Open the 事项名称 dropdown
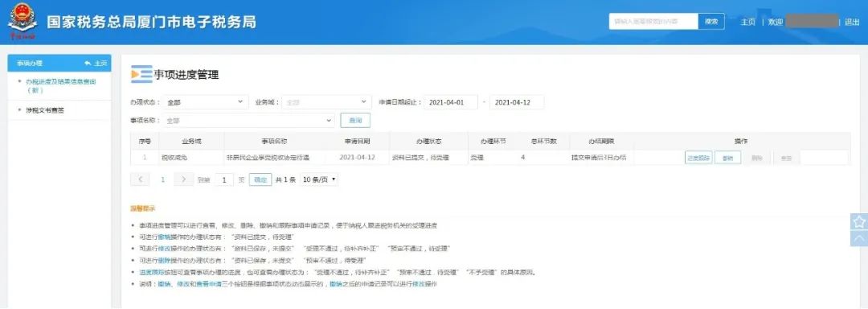The width and height of the screenshot is (868, 309). pyautogui.click(x=248, y=120)
